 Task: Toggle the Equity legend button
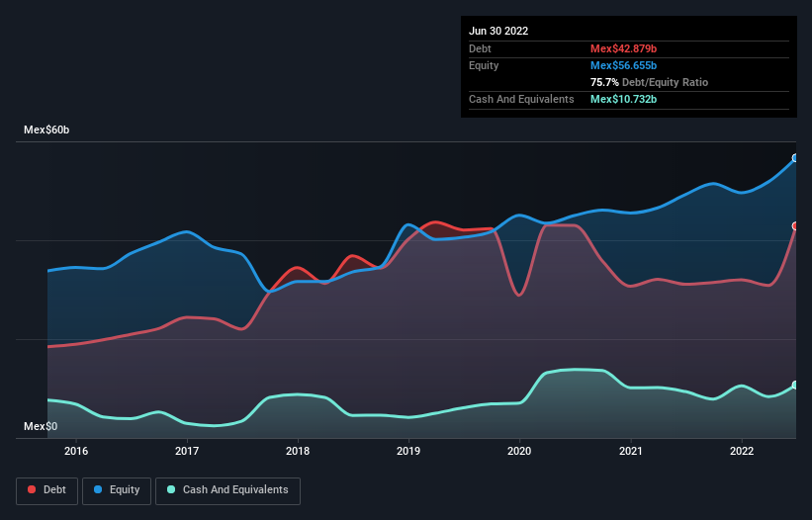tap(117, 490)
